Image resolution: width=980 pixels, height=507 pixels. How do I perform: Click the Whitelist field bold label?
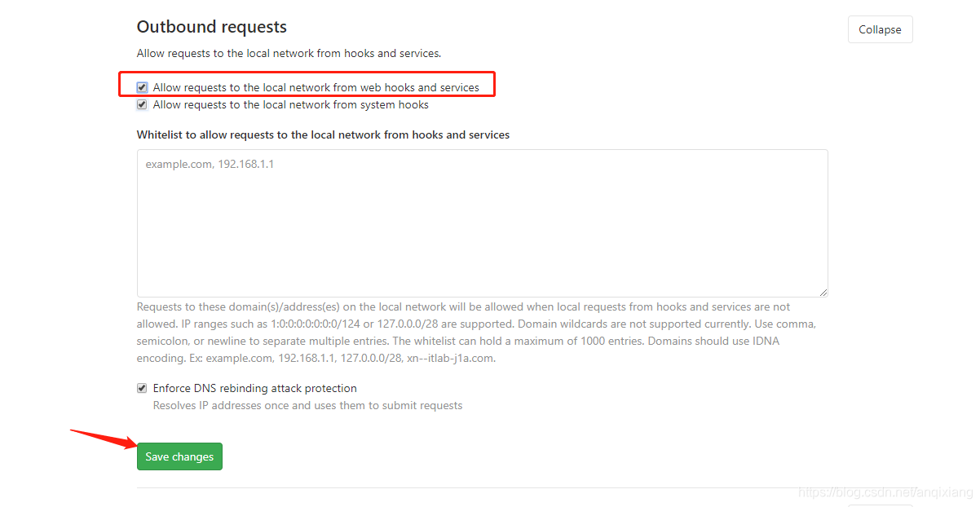pos(324,134)
